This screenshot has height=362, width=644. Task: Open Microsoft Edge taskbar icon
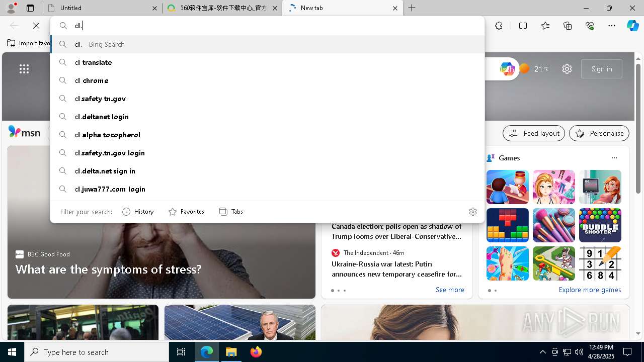(x=207, y=352)
